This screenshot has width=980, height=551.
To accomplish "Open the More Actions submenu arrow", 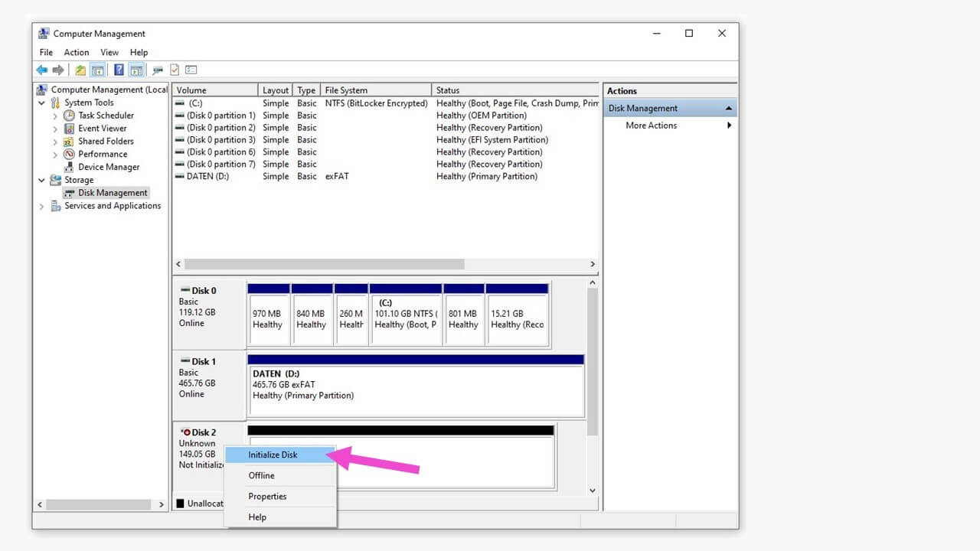I will point(730,126).
